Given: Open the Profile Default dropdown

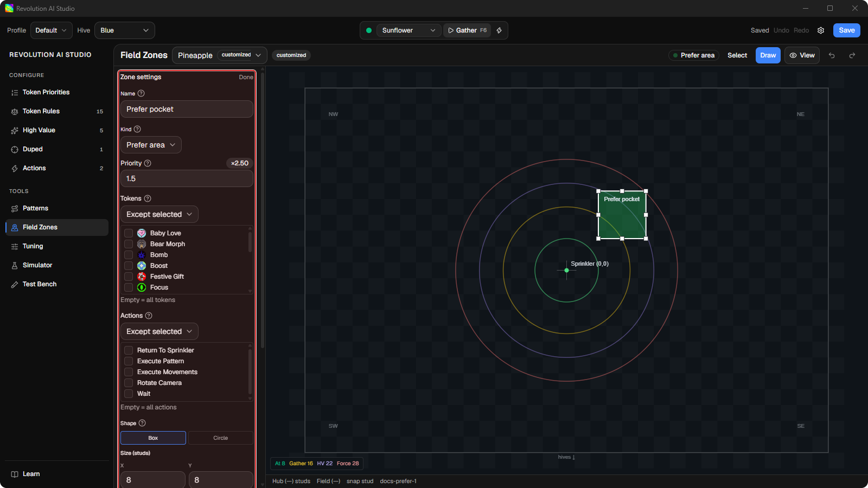Looking at the screenshot, I should (x=52, y=30).
